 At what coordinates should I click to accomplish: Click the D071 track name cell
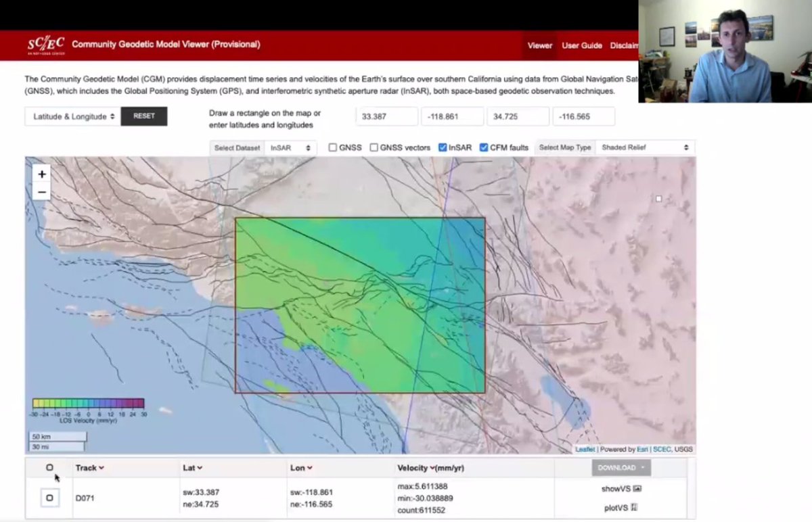85,498
